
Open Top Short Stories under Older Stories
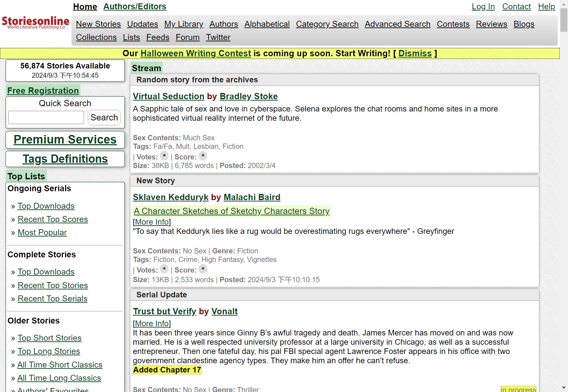pyautogui.click(x=49, y=338)
